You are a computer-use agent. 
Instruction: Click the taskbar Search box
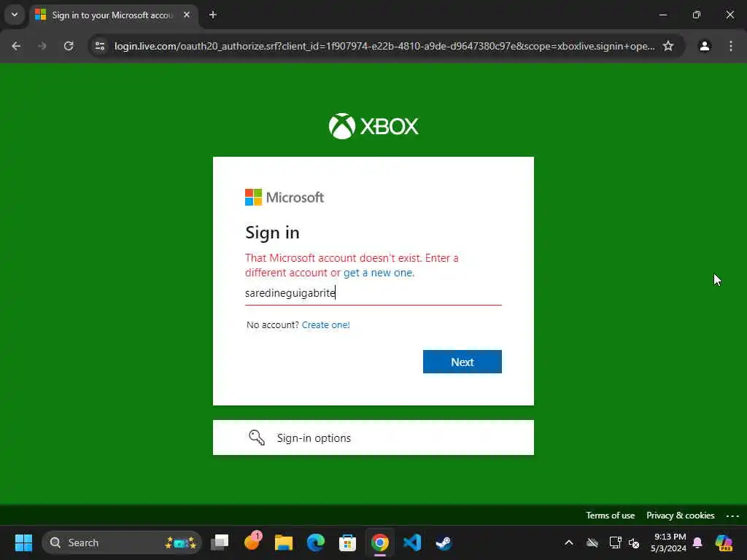(122, 542)
